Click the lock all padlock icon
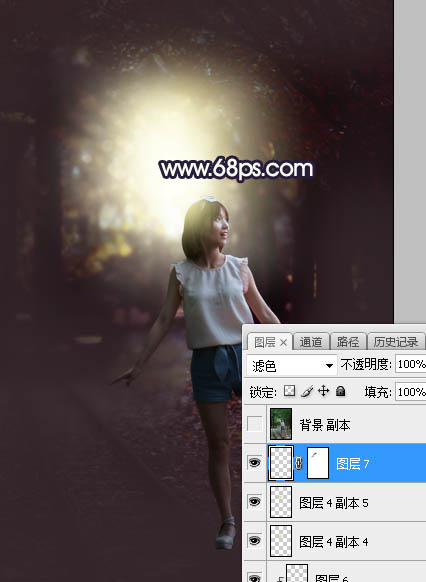 [340, 391]
